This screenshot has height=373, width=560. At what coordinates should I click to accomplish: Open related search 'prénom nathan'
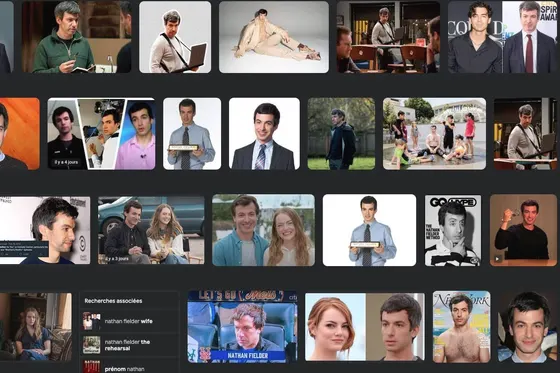pyautogui.click(x=129, y=366)
